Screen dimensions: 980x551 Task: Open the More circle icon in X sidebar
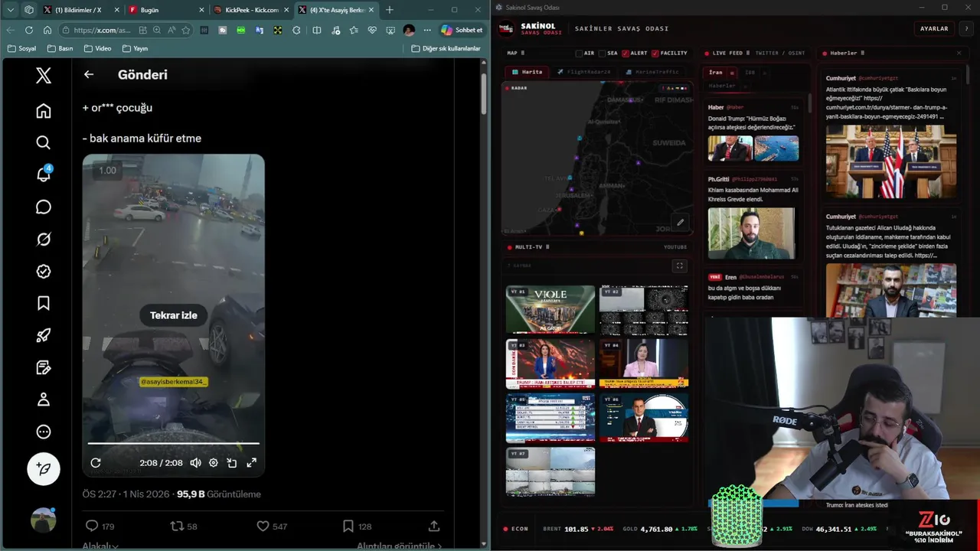point(44,432)
